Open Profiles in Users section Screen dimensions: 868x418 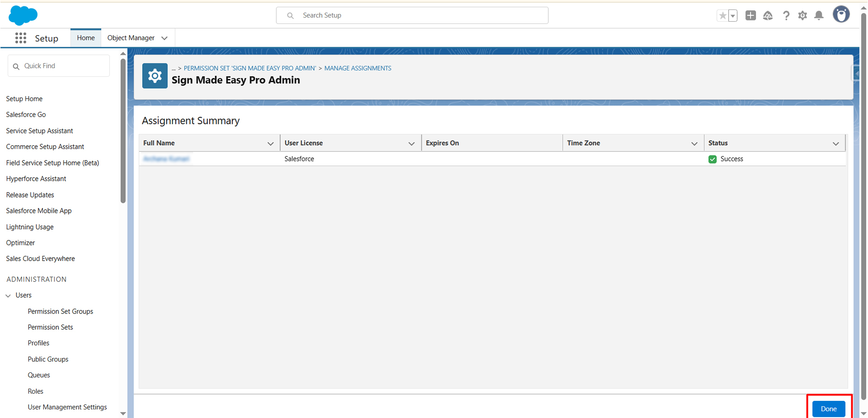pyautogui.click(x=38, y=343)
